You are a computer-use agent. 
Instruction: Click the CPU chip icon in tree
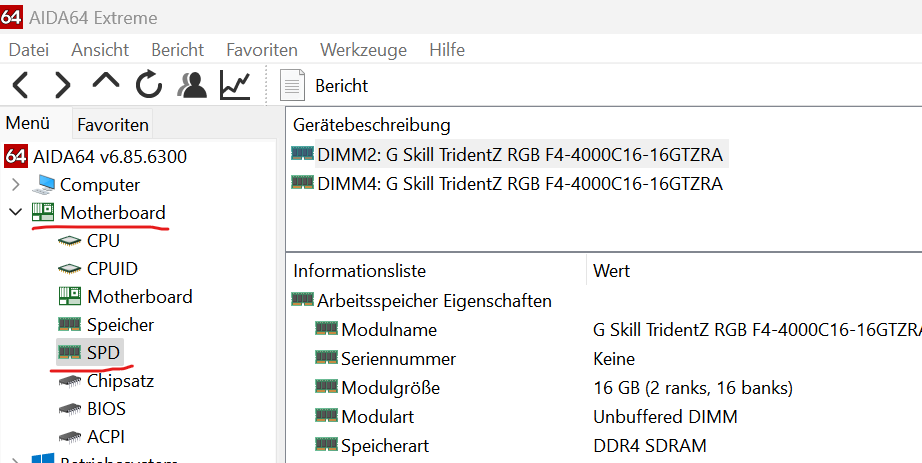point(69,241)
